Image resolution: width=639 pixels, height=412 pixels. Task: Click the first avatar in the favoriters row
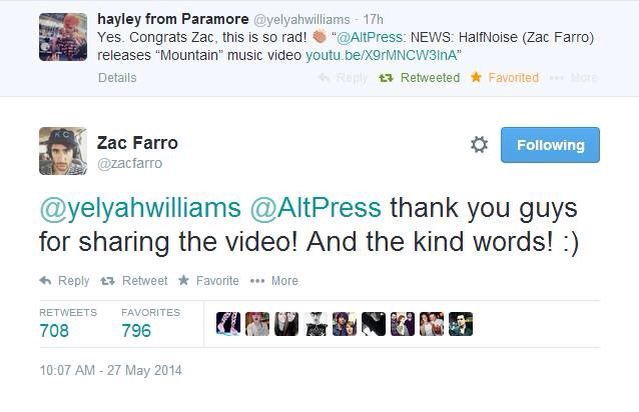click(x=228, y=324)
